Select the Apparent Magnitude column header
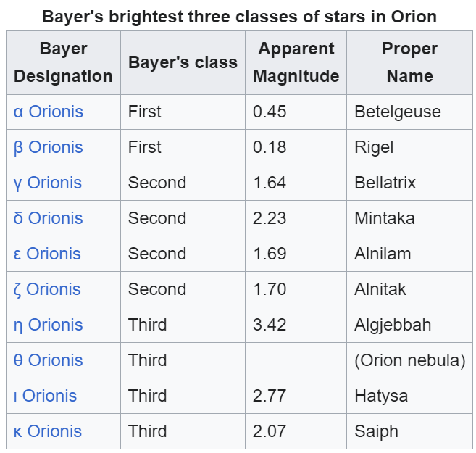This screenshot has height=453, width=476. pyautogui.click(x=296, y=62)
